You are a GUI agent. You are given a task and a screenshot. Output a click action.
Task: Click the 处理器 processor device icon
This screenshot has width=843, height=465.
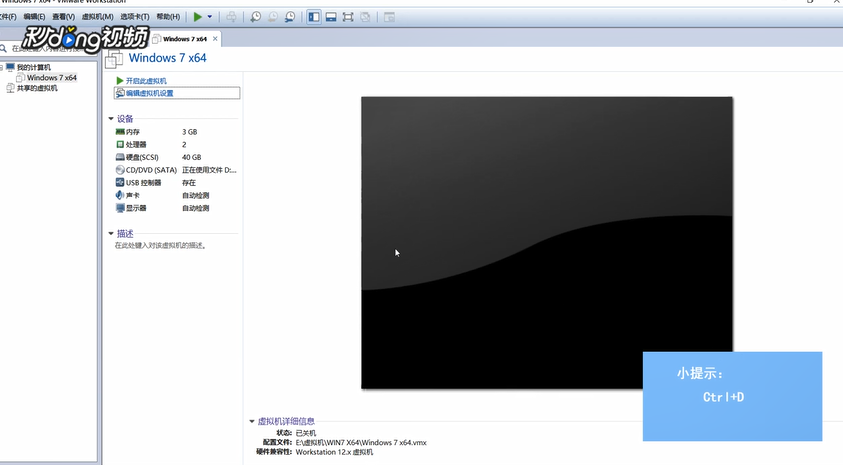point(120,145)
